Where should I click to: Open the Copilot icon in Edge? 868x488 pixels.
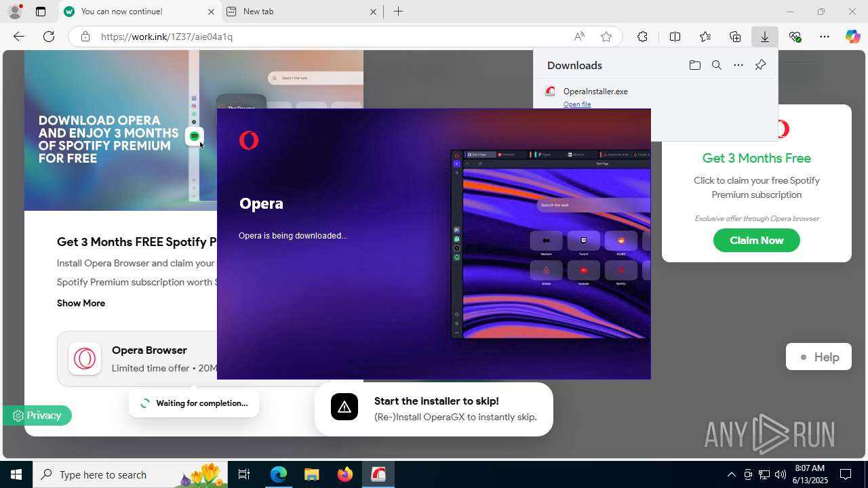[852, 37]
